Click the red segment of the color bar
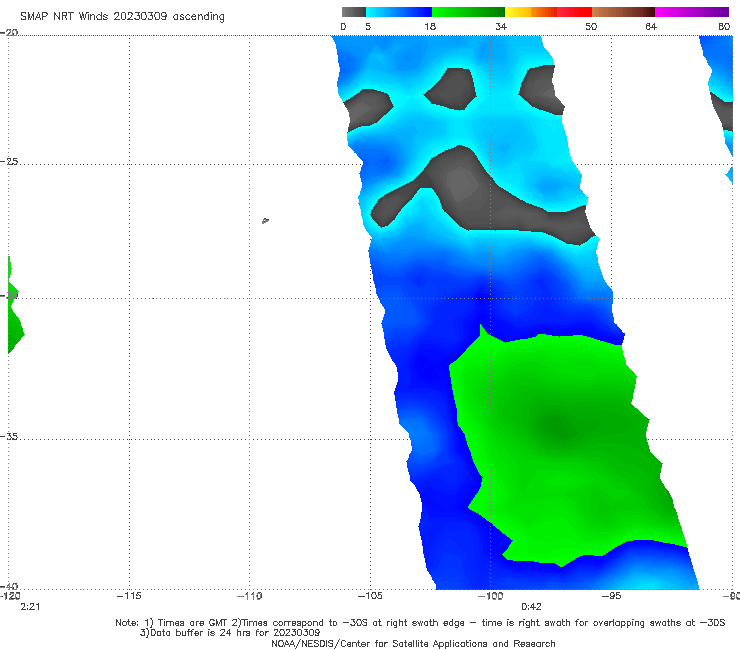Viewport: 740px width, 650px height. coord(574,12)
